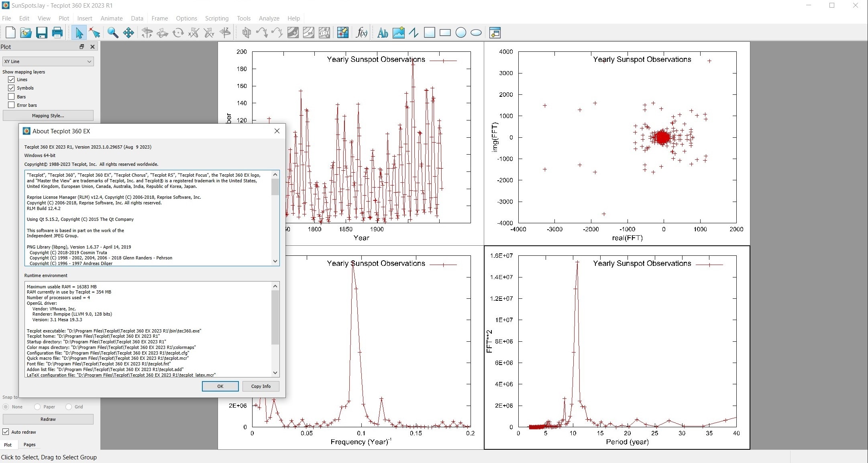The height and width of the screenshot is (463, 868).
Task: Click the New Layout icon
Action: coord(10,33)
